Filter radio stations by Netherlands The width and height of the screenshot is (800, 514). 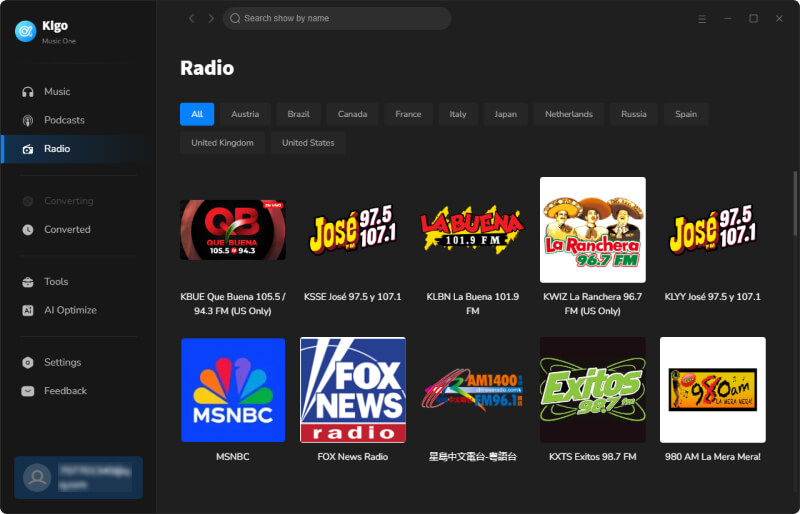(569, 114)
